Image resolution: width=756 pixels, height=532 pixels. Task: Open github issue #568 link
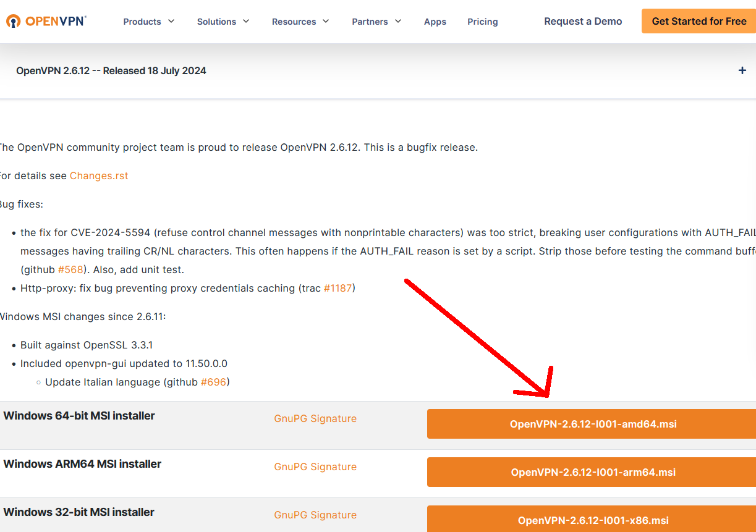tap(69, 269)
